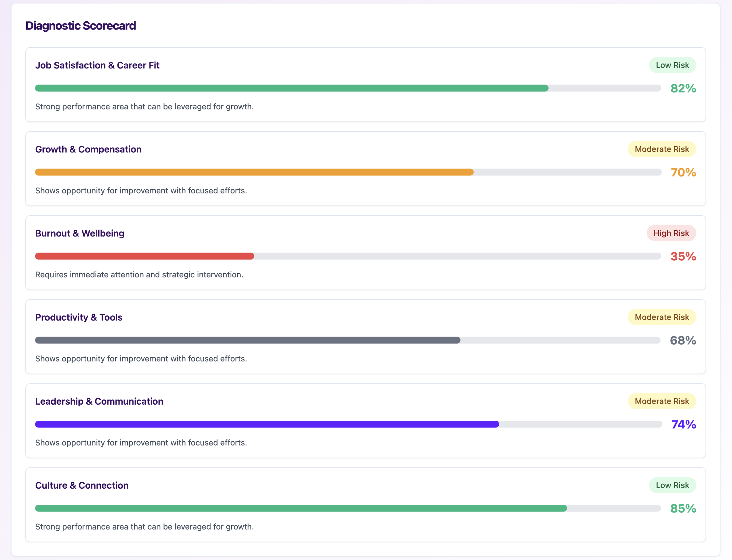732x560 pixels.
Task: Click the High Risk badge
Action: (x=671, y=233)
